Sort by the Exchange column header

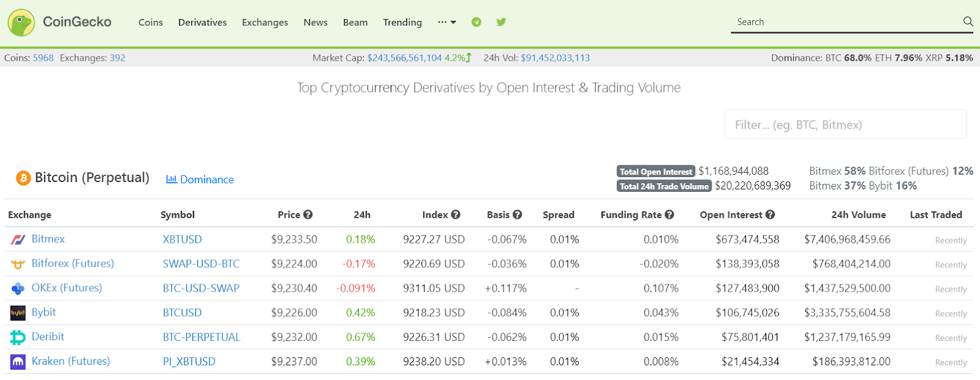click(29, 215)
